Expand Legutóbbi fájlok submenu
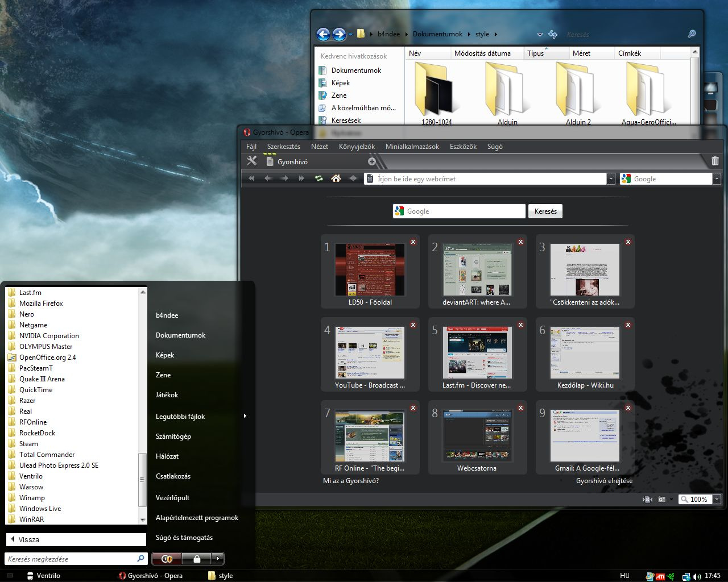The image size is (728, 582). click(245, 416)
